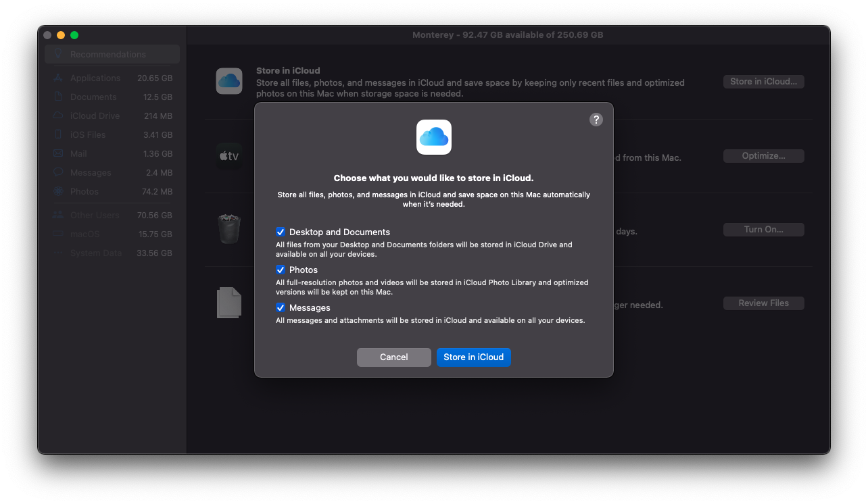Click the Trash icon in the recommendations list
The width and height of the screenshot is (868, 504).
[229, 229]
